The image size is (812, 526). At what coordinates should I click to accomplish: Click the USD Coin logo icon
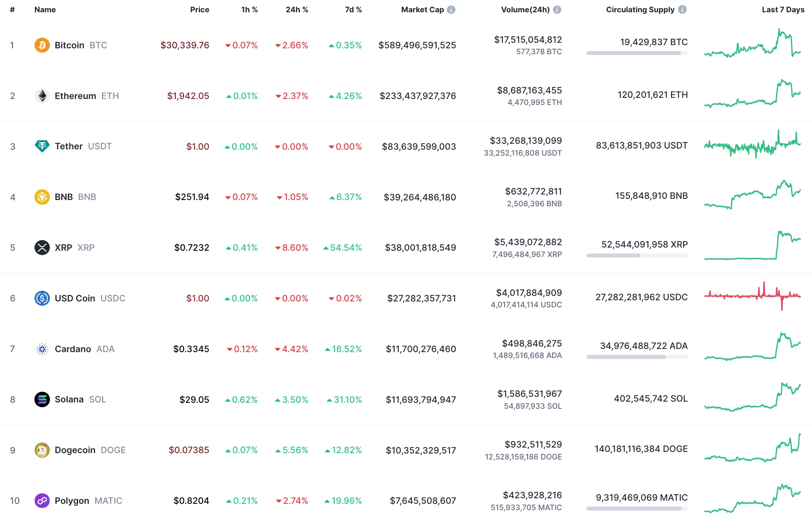tap(42, 298)
